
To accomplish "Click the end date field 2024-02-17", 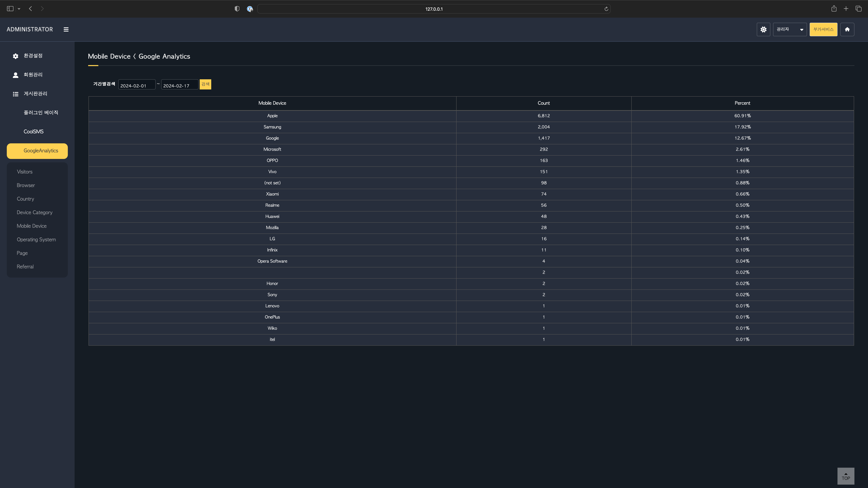I will click(179, 86).
